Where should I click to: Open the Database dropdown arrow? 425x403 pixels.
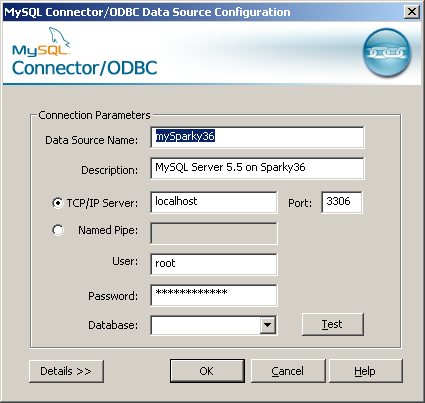(268, 325)
